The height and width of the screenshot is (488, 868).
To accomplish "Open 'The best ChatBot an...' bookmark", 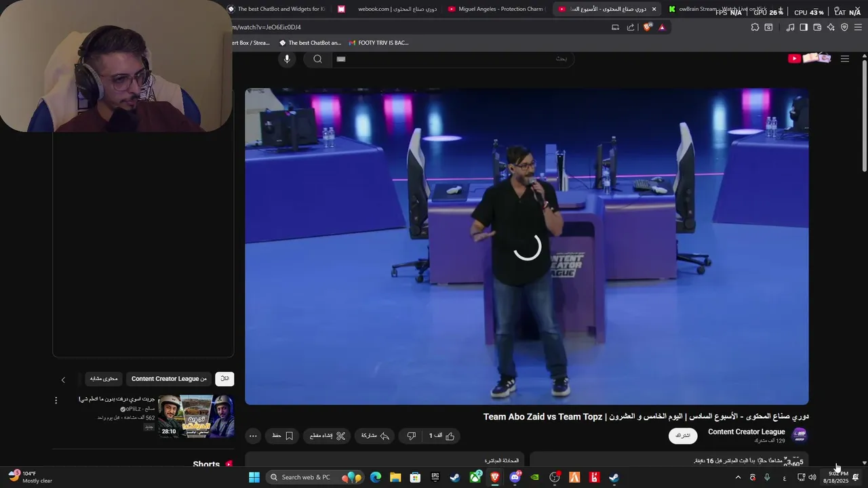I will [x=311, y=43].
